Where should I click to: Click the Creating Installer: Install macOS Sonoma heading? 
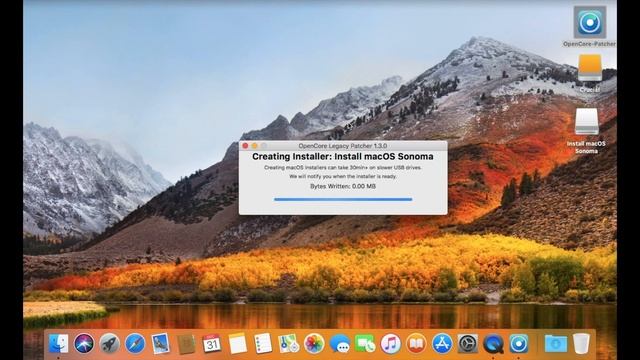pyautogui.click(x=343, y=156)
